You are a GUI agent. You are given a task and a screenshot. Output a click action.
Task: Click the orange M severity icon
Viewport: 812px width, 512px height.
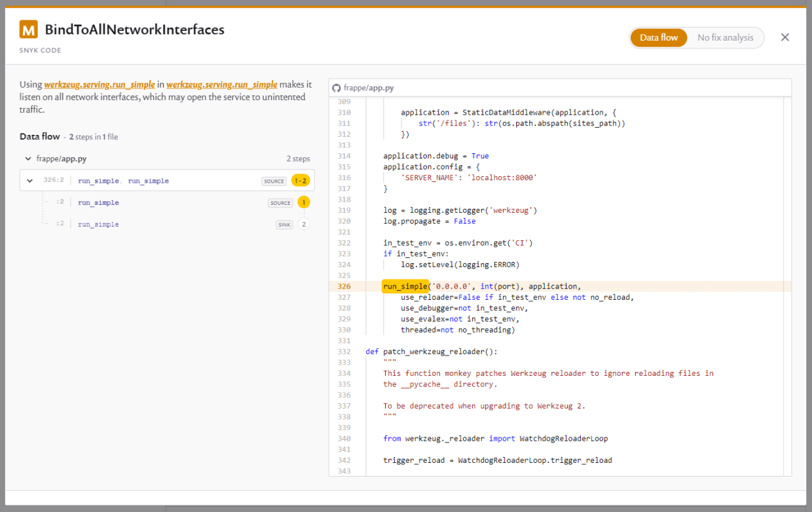pyautogui.click(x=29, y=29)
